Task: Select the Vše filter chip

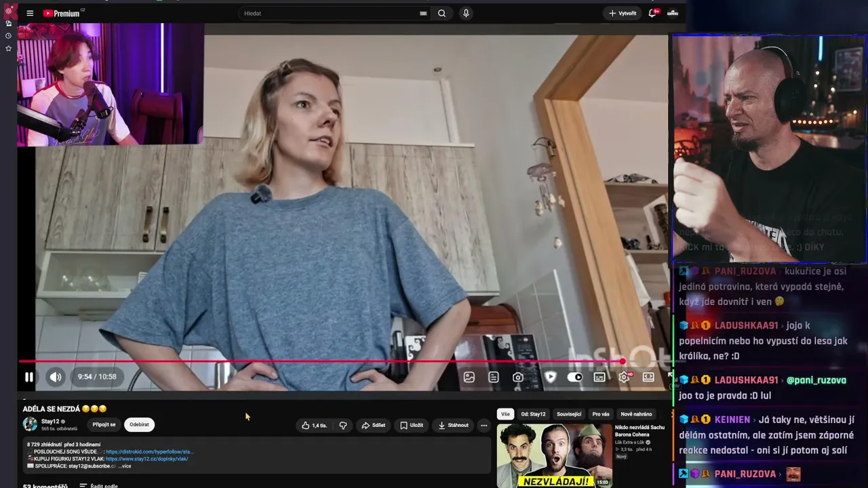Action: [x=505, y=414]
